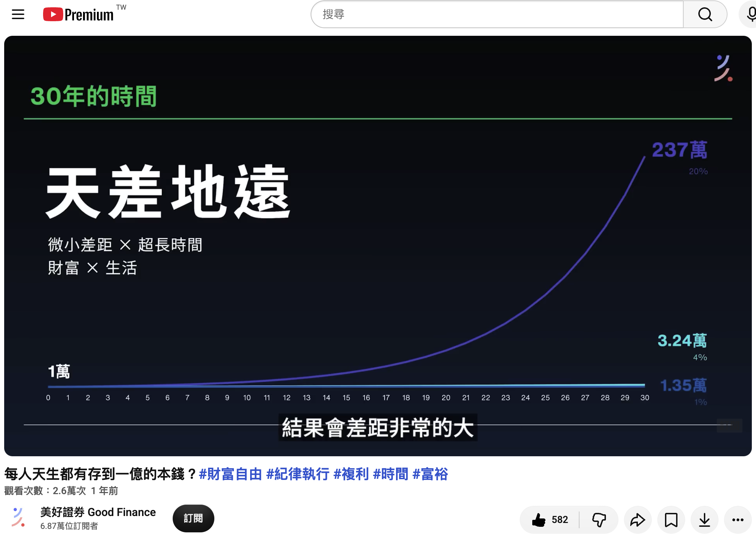This screenshot has height=540, width=756.
Task: Start voice search with microphone icon
Action: tap(750, 14)
